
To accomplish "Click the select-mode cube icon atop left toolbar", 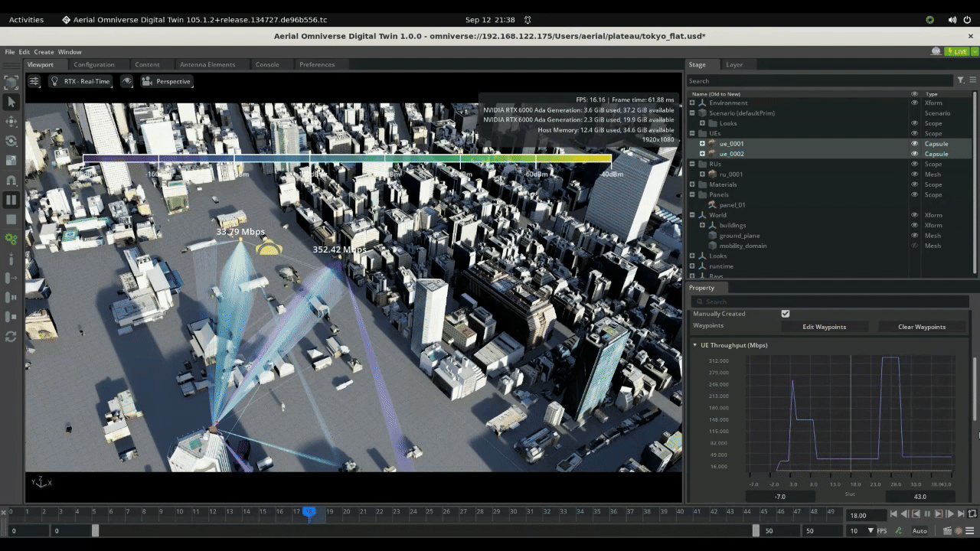I will (x=11, y=82).
